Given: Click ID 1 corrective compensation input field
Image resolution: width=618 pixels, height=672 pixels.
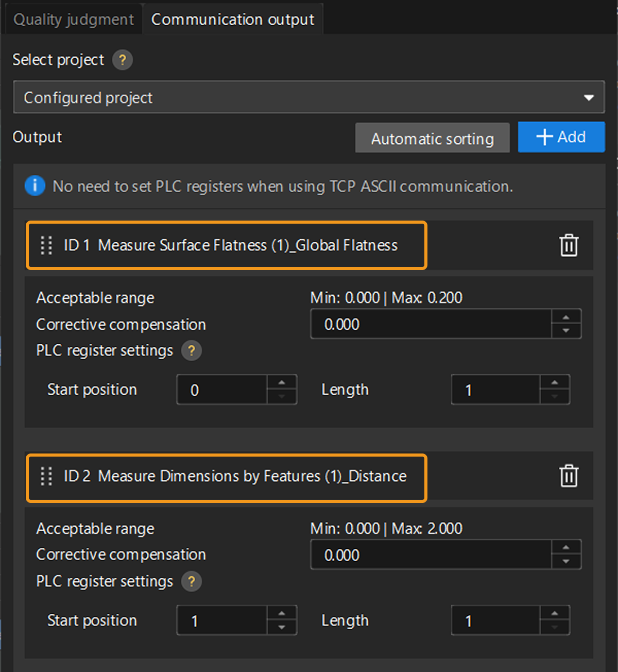Looking at the screenshot, I should tap(430, 324).
